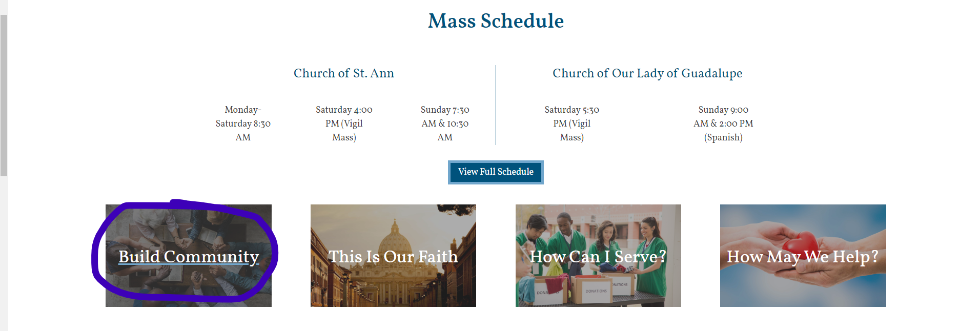Click the page scrollbar thumb on the left edge

pos(4,95)
